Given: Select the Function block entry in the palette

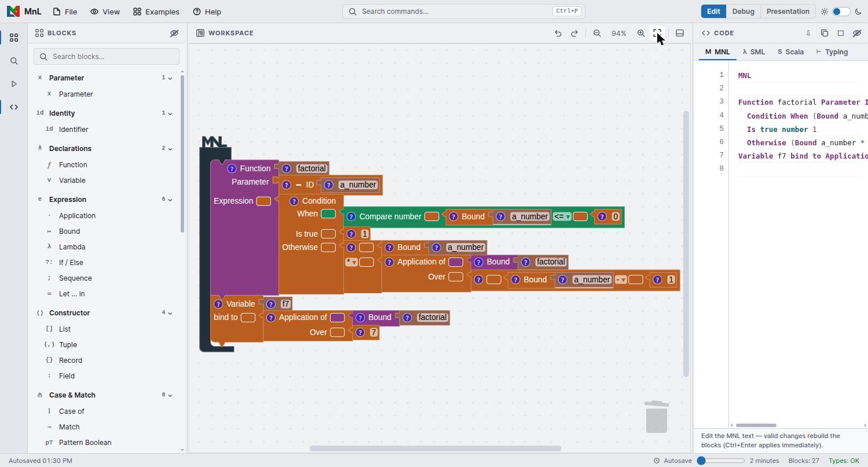Looking at the screenshot, I should (x=73, y=164).
